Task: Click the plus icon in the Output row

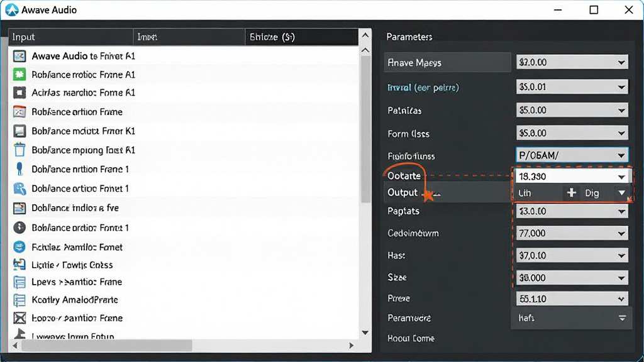Action: pos(571,193)
